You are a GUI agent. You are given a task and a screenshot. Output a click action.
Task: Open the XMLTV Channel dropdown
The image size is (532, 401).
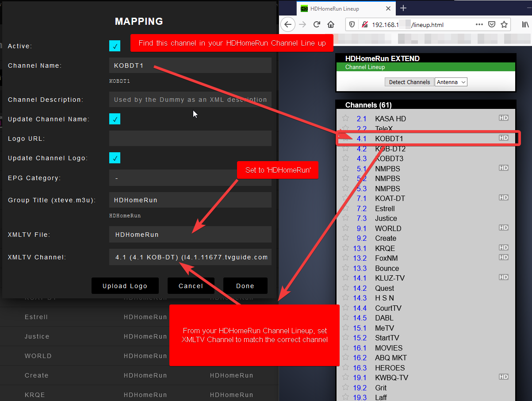190,257
